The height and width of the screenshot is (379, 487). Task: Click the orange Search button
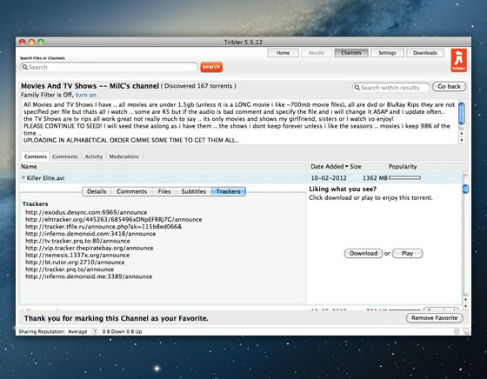(211, 67)
